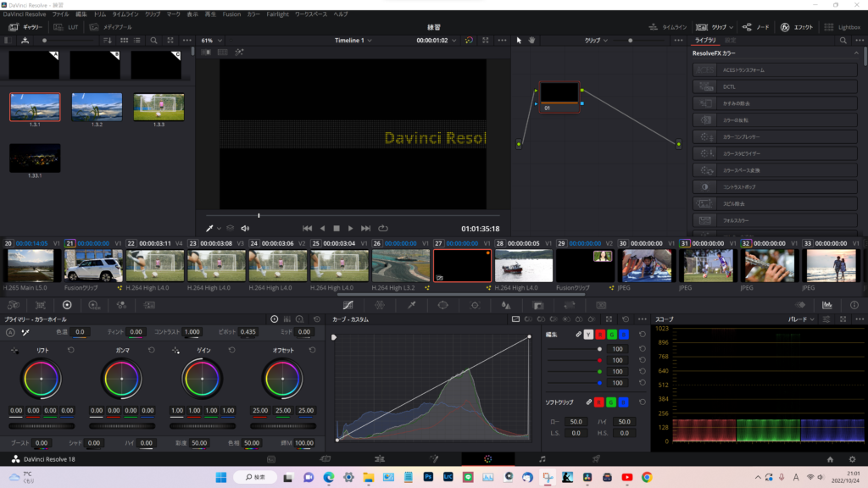This screenshot has width=868, height=488.
Task: Open the Information palette icon
Action: [x=854, y=305]
